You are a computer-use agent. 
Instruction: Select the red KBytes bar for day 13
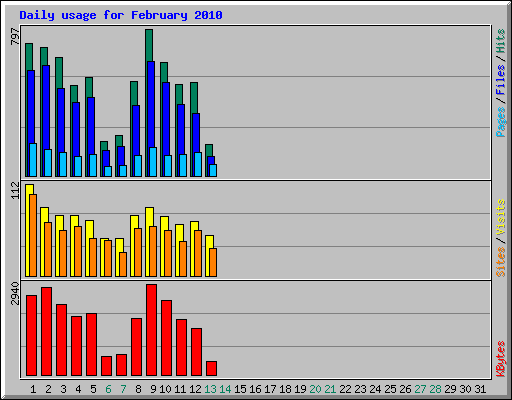(x=211, y=369)
